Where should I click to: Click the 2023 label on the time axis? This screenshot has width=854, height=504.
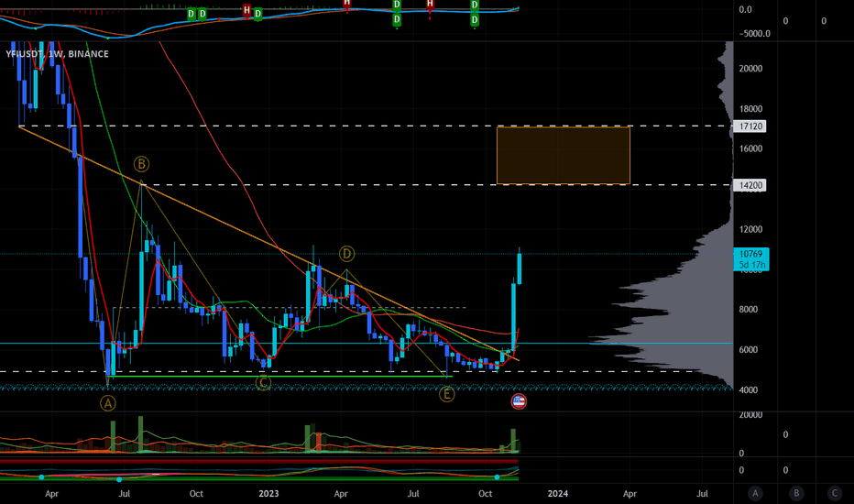[268, 494]
